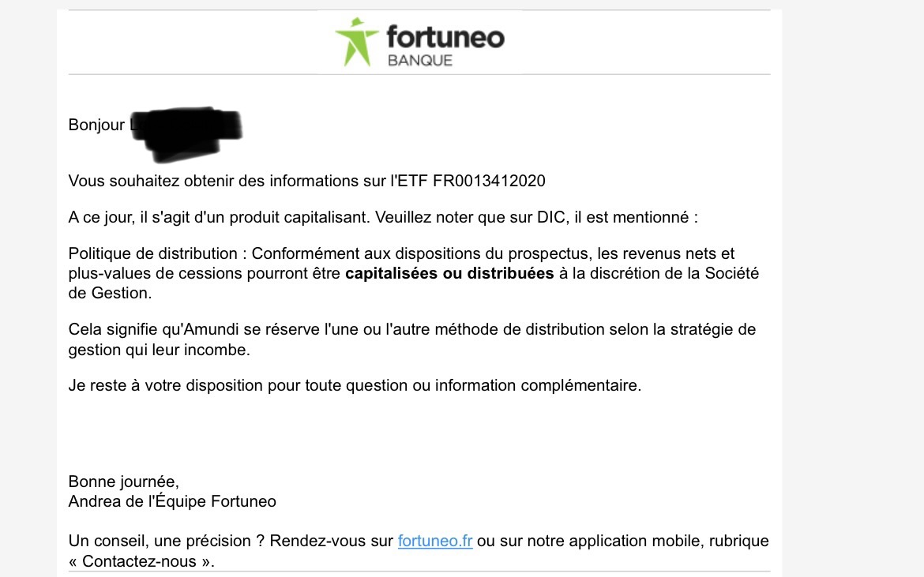Click the bold text "capitalisées ou distribuées"
924x577 pixels.
(x=449, y=275)
